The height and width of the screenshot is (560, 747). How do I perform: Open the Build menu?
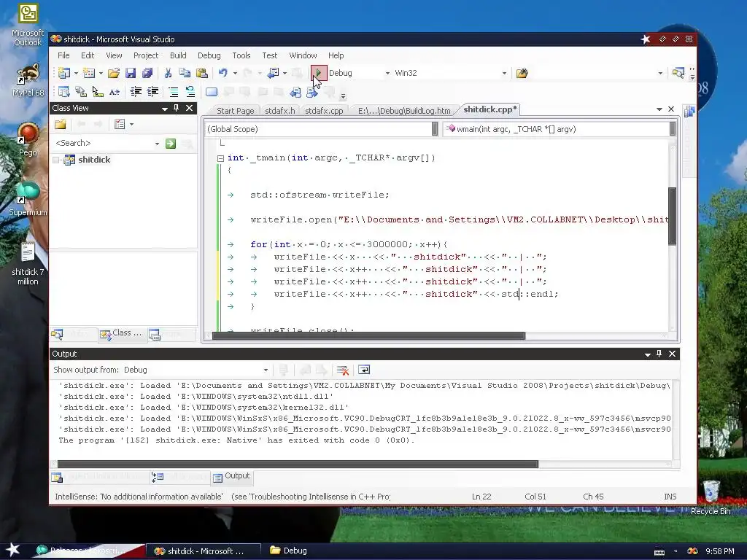click(178, 55)
